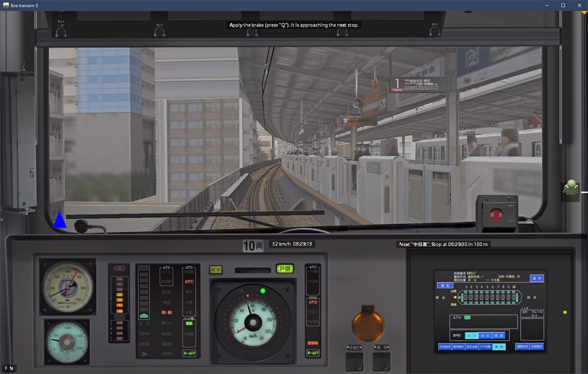Click the speedometer dial

[253, 322]
